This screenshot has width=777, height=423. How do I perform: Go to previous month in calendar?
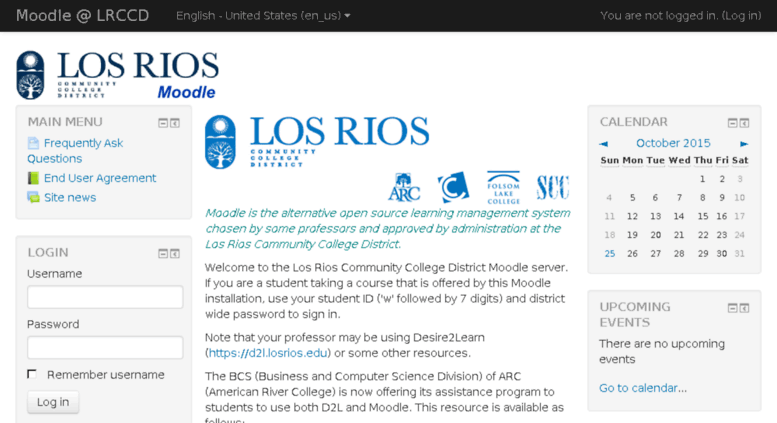click(x=604, y=144)
